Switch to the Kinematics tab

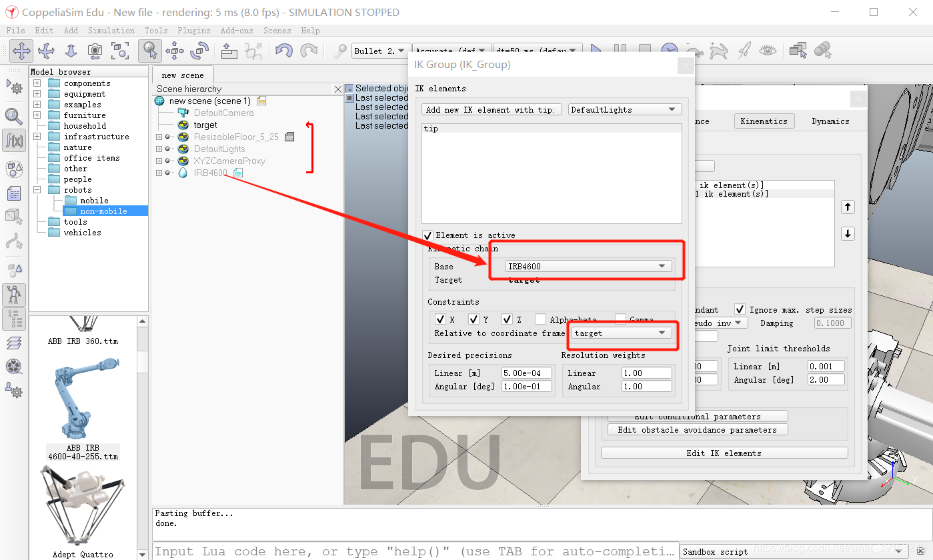coord(764,121)
